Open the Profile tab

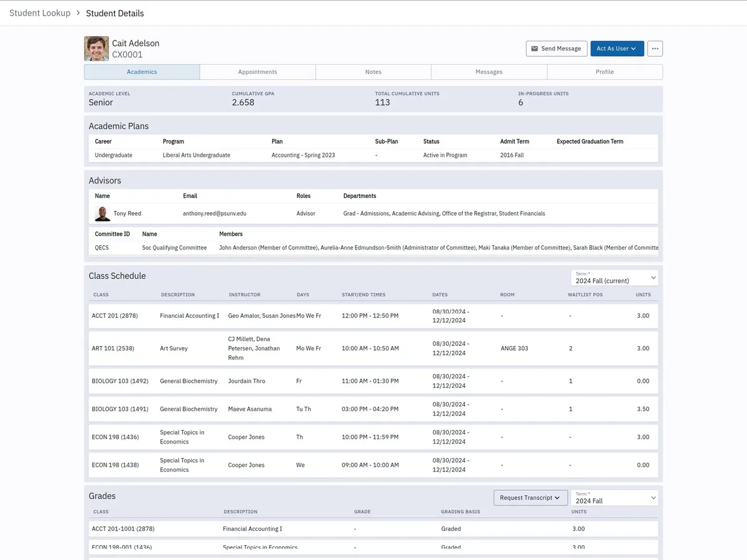604,72
